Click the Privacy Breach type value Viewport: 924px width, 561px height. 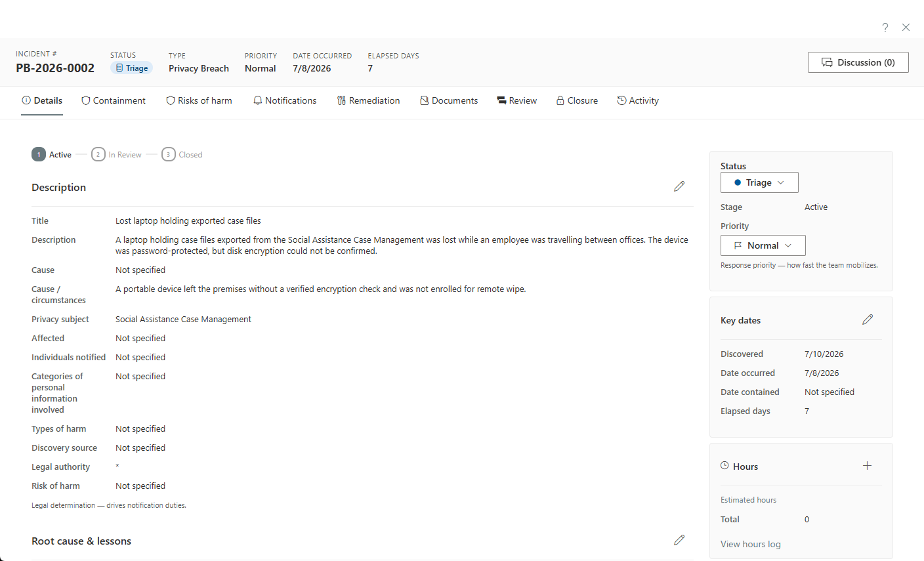[199, 68]
